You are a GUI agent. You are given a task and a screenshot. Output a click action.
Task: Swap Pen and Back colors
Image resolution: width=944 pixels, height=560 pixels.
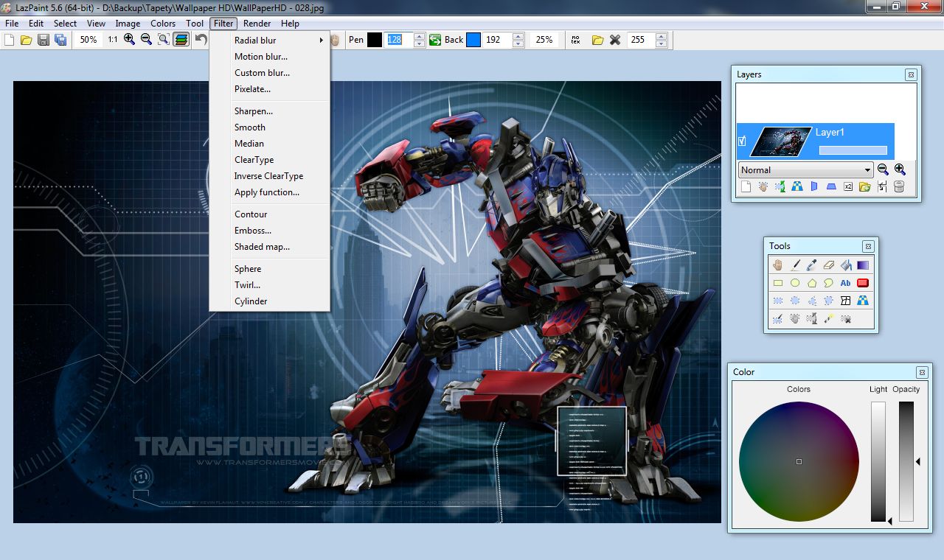[435, 40]
